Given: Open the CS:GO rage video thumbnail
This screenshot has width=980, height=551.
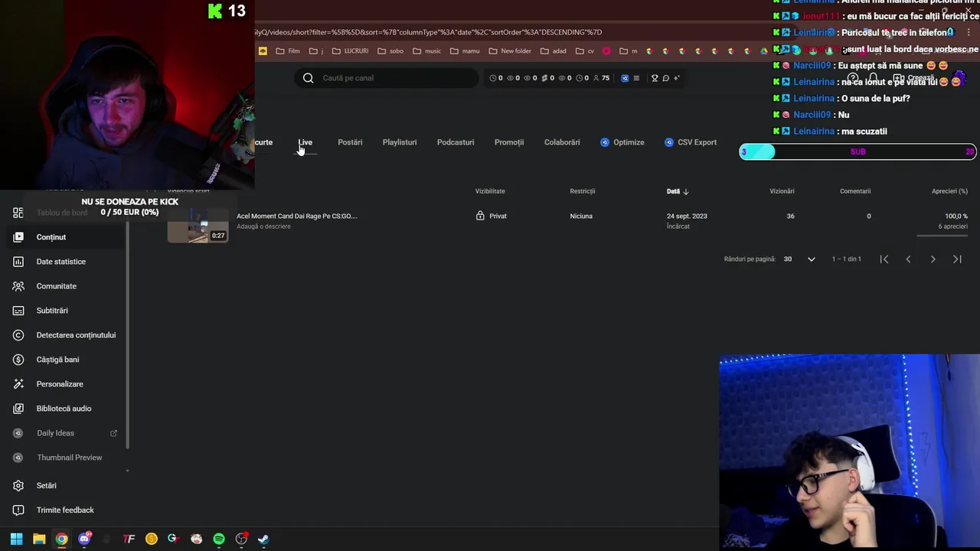Looking at the screenshot, I should click(x=198, y=225).
